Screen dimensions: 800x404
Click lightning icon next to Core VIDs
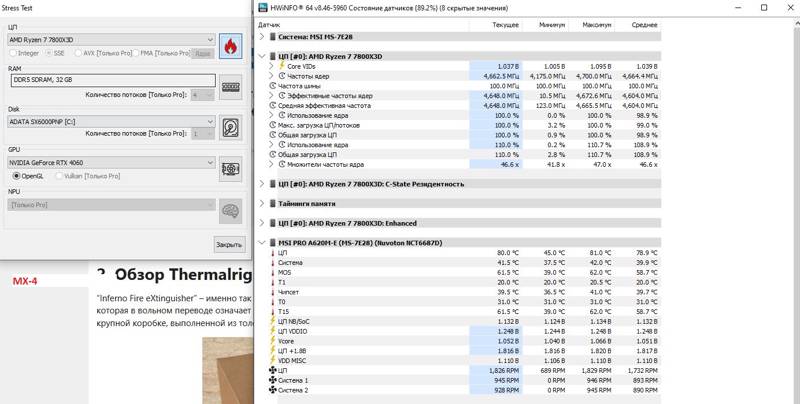(282, 66)
